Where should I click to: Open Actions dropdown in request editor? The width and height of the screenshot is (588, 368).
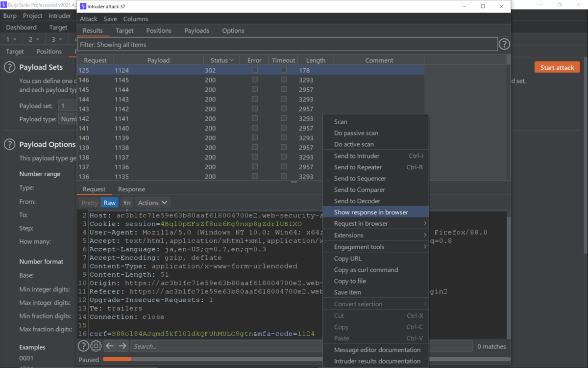(x=153, y=203)
